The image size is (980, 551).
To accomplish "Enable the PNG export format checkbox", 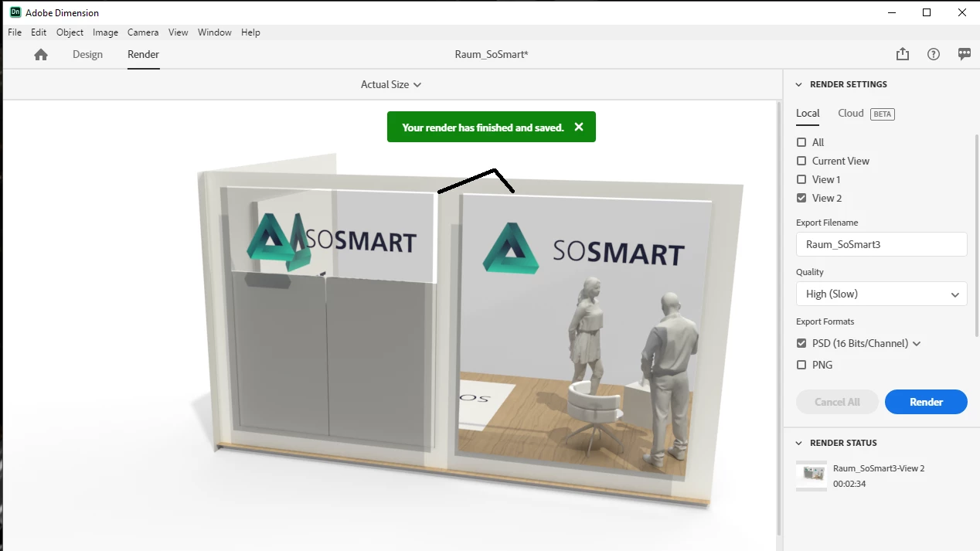I will coord(801,365).
